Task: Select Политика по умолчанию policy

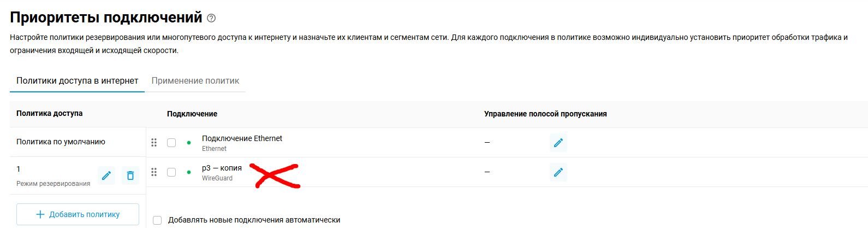Action: point(61,142)
